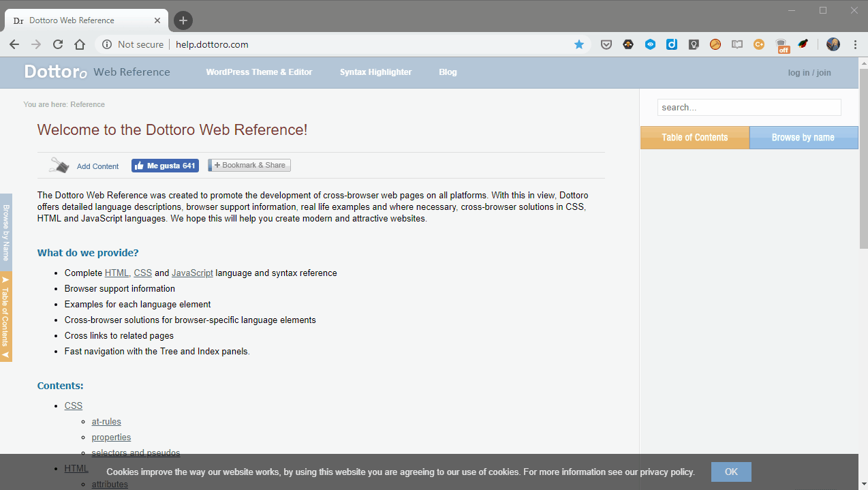Viewport: 868px width, 490px height.
Task: Open the Pocket extension icon
Action: [x=606, y=44]
